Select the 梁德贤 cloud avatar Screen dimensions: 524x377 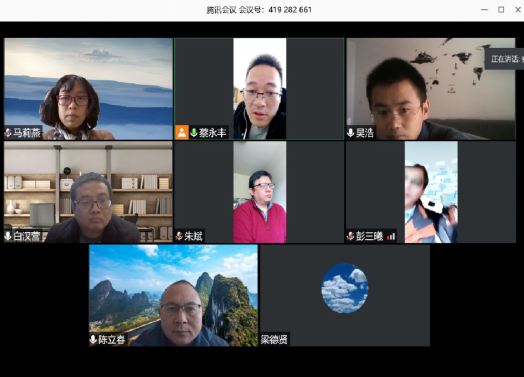pyautogui.click(x=345, y=288)
